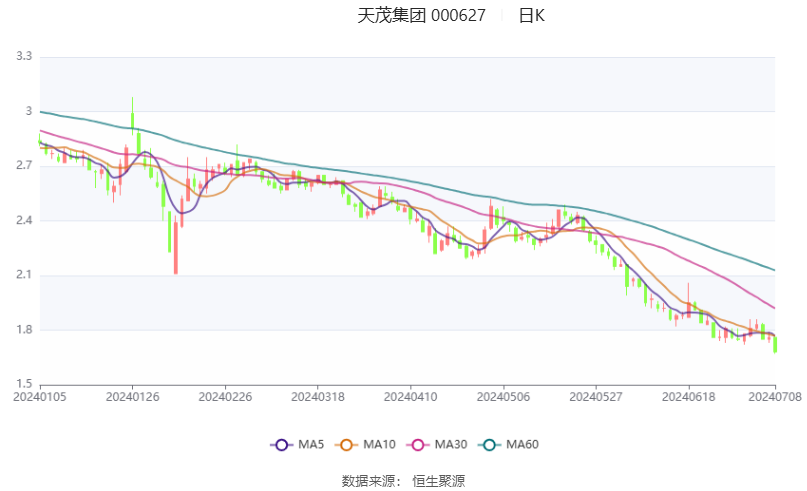Click the 3.3 price axis label

tap(24, 56)
